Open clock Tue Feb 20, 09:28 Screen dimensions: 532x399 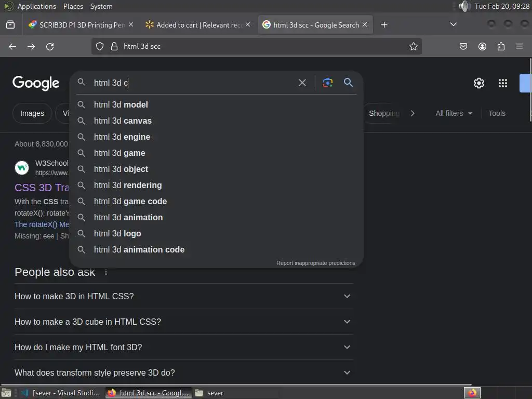(502, 6)
